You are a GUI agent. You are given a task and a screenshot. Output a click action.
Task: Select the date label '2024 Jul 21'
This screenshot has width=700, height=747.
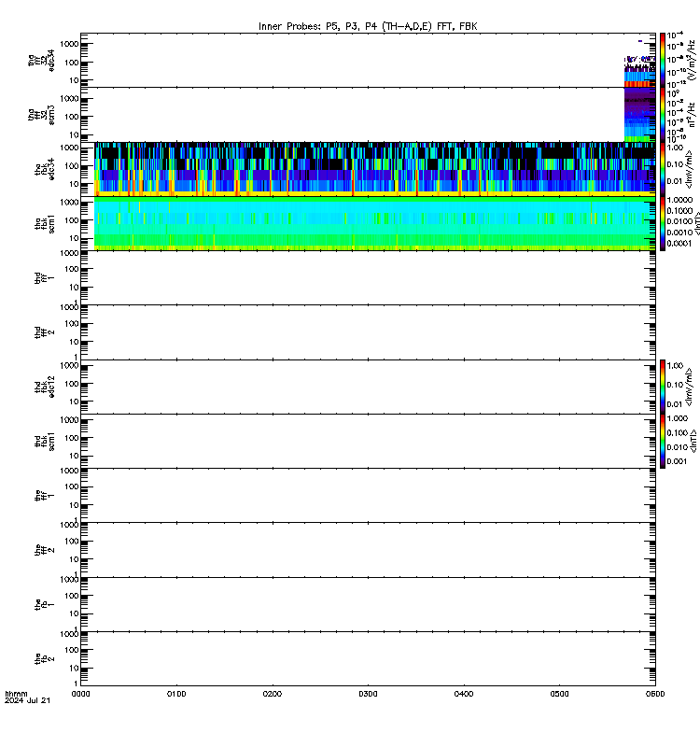27,701
